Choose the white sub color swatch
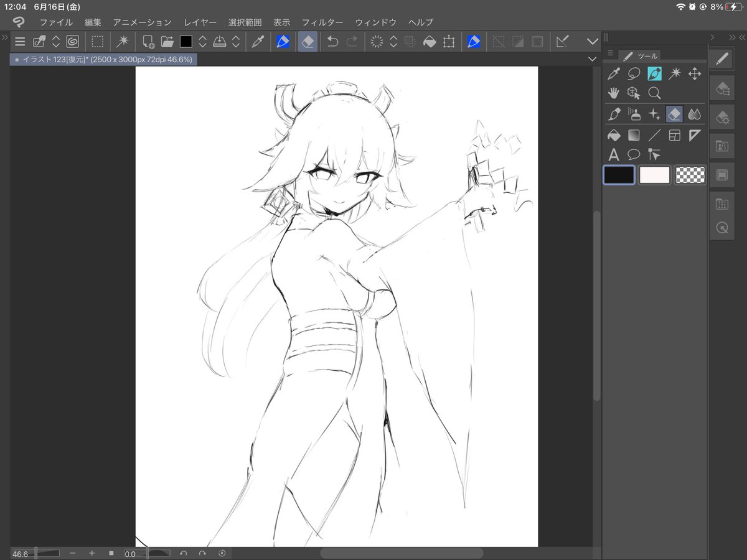 [x=654, y=175]
